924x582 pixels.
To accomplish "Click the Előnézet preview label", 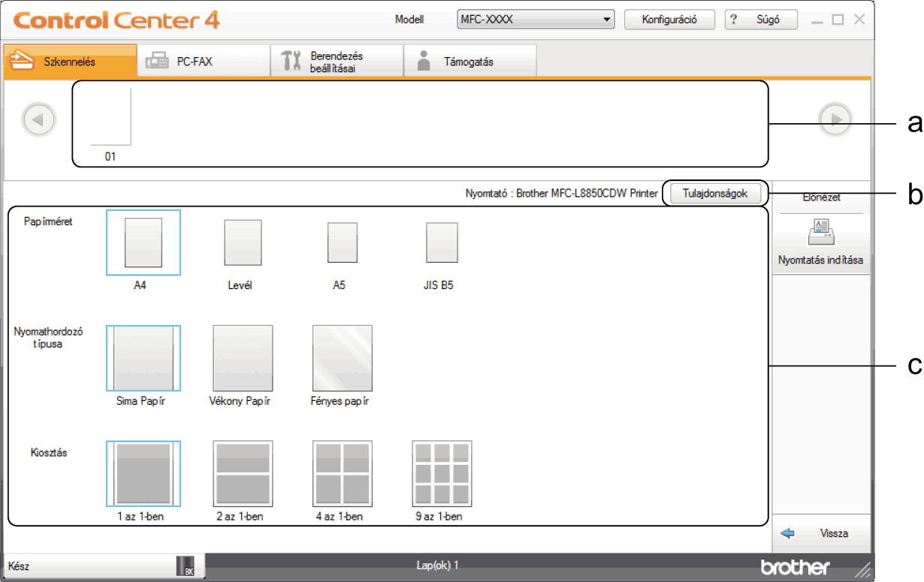I will 821,198.
